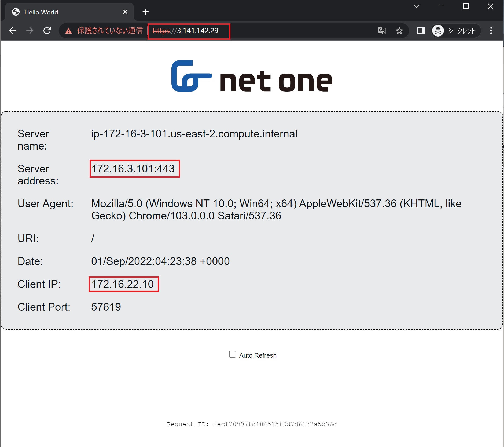Viewport: 504px width, 447px height.
Task: Click the red not-secure warning text
Action: [x=110, y=31]
